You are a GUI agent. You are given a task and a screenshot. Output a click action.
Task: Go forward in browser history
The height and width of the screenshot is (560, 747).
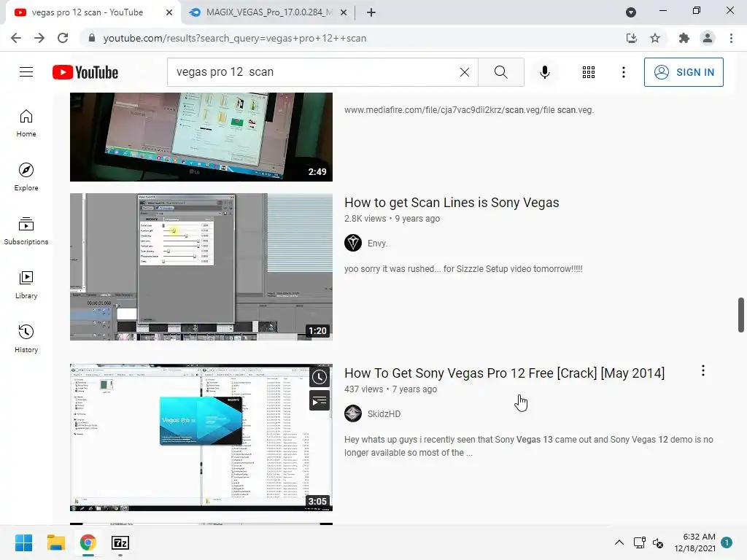(39, 38)
